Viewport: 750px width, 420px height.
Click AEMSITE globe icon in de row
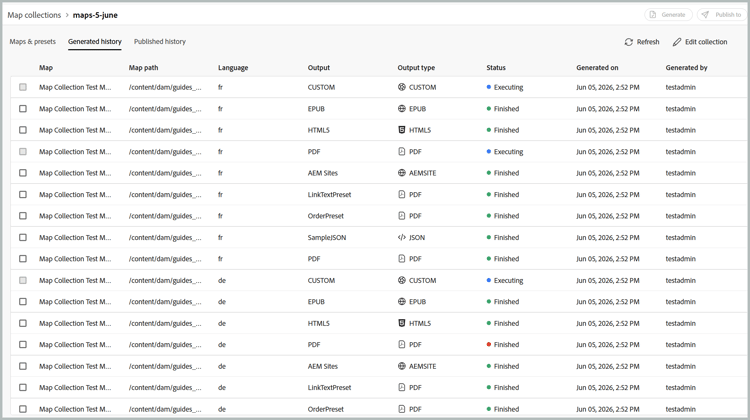[402, 366]
